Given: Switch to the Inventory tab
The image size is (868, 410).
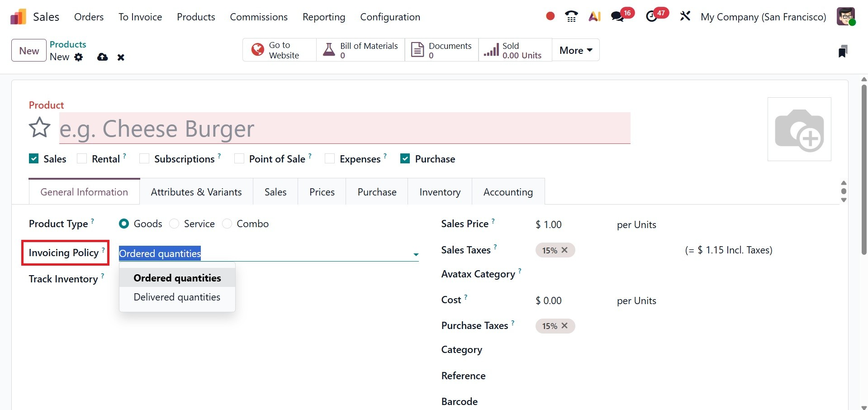Looking at the screenshot, I should point(440,192).
